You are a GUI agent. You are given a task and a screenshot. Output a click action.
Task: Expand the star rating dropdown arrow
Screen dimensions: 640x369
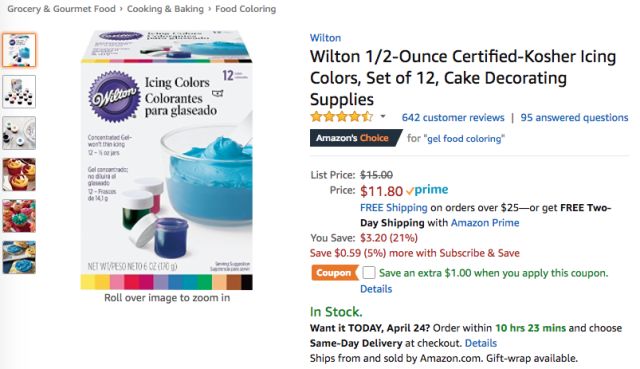(x=383, y=117)
